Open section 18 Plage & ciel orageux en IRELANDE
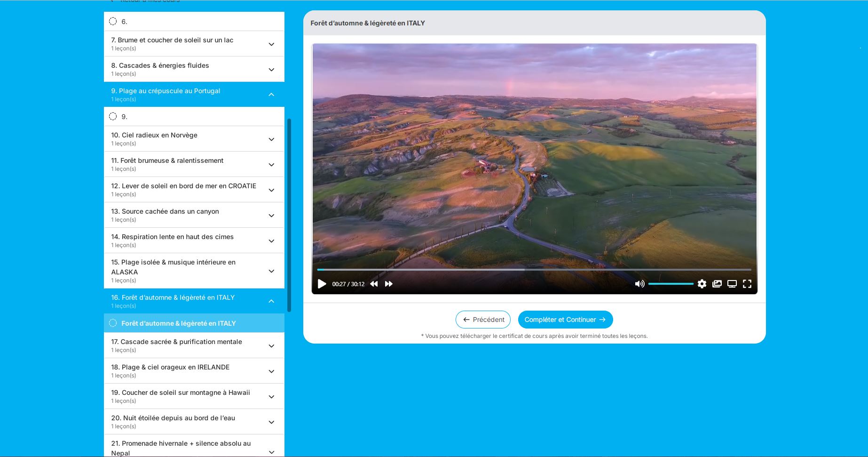The height and width of the screenshot is (457, 868). [x=271, y=371]
